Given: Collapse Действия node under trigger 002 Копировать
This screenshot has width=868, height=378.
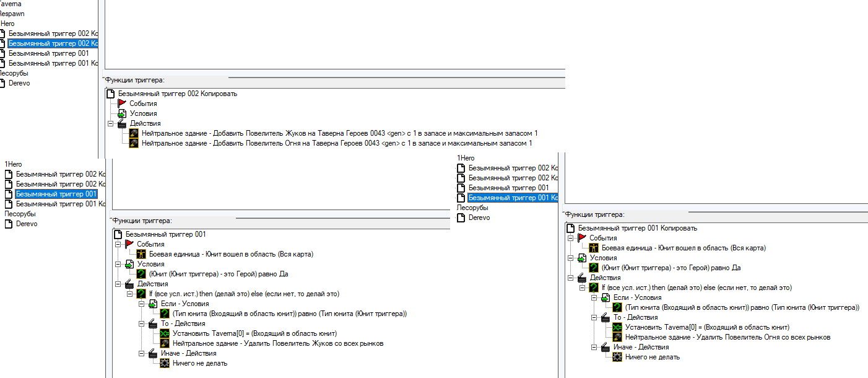Looking at the screenshot, I should pos(111,123).
